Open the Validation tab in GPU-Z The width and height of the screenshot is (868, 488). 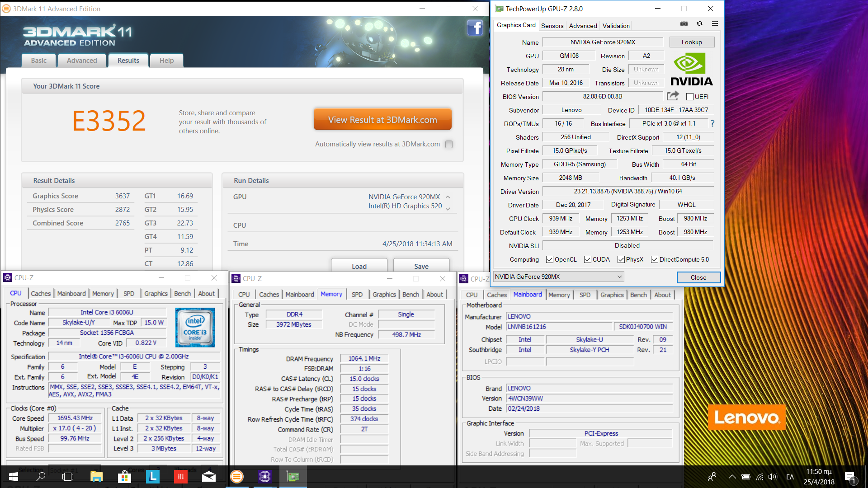616,26
